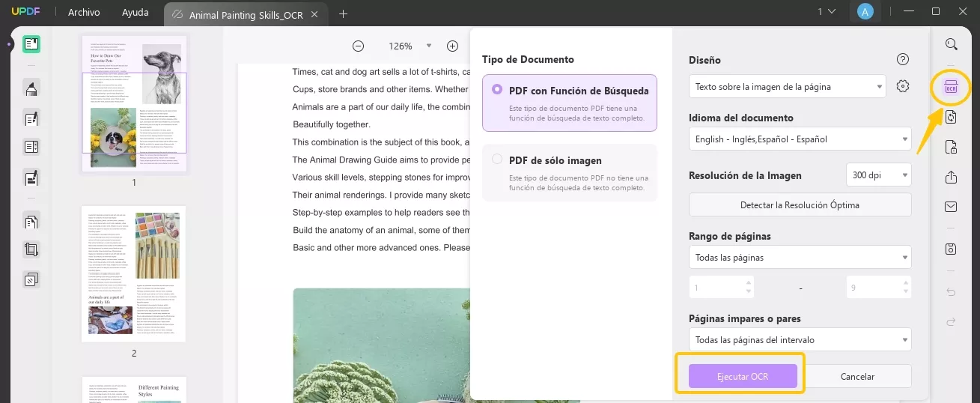The image size is (980, 403).
Task: Open the Reader mode icon in left sidebar
Action: click(31, 44)
